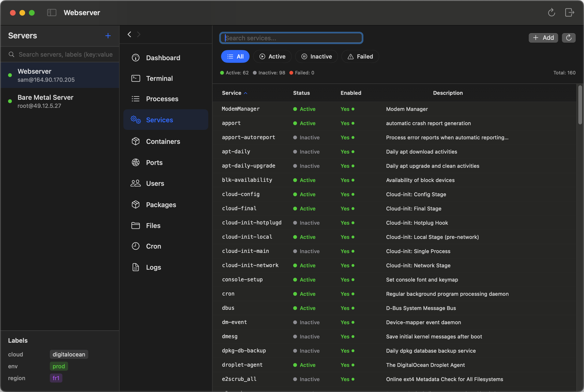Click the services list vertical scrollbar
The height and width of the screenshot is (392, 584).
(580, 105)
